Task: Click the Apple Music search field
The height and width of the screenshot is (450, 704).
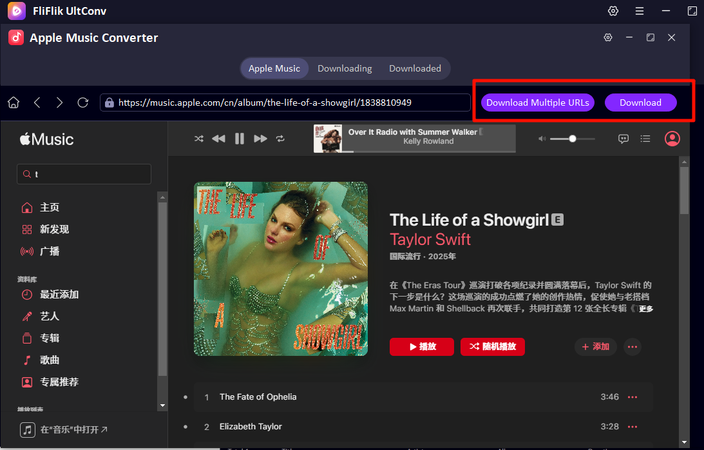Action: [84, 174]
